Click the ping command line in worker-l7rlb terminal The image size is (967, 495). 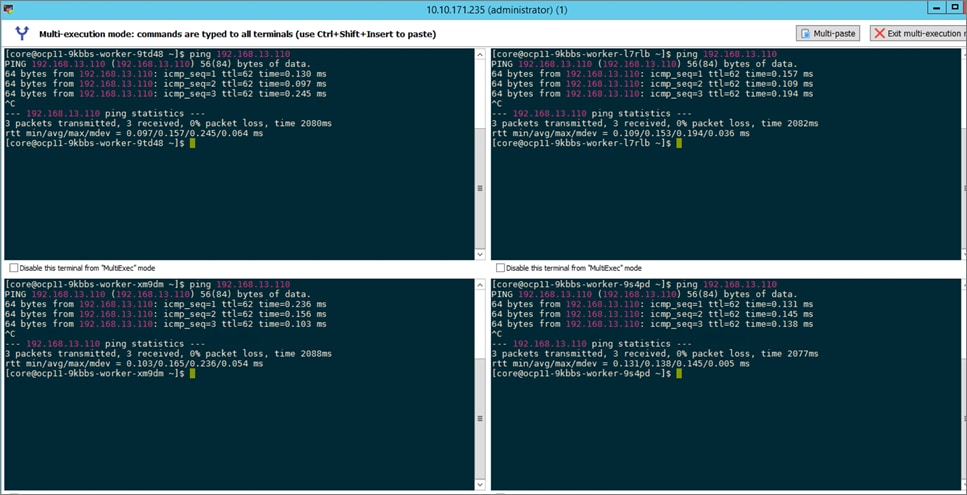[x=634, y=54]
